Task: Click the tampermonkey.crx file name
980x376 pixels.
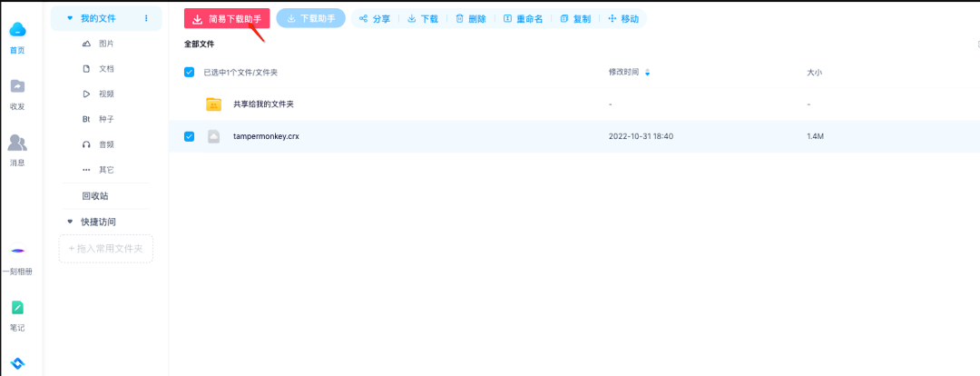Action: pos(266,136)
